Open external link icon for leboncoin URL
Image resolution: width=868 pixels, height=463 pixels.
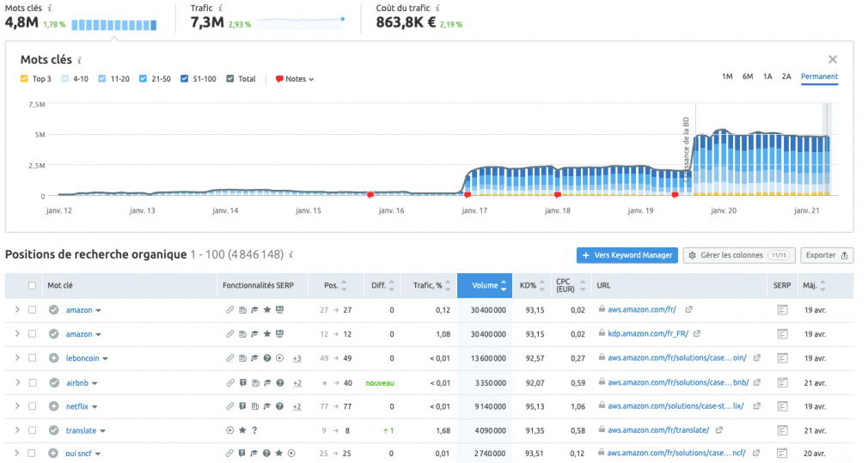[x=757, y=358]
